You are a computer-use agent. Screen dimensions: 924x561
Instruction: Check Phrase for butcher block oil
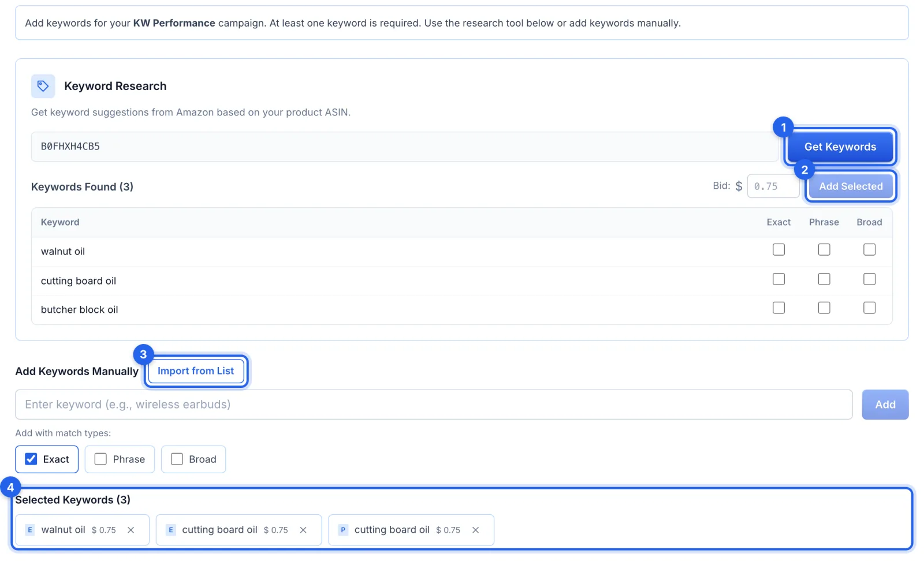tap(824, 308)
